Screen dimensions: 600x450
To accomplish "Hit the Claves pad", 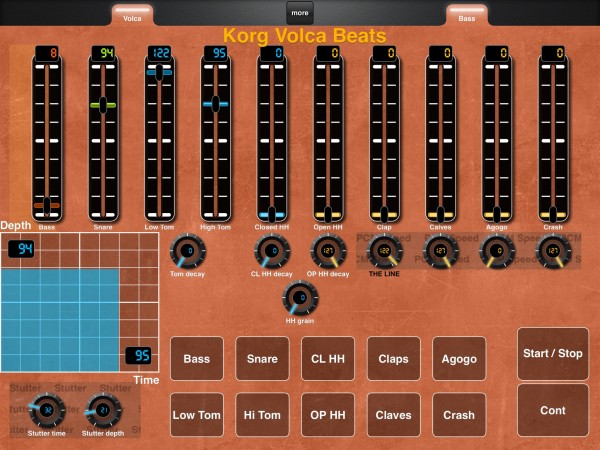I will (x=393, y=415).
